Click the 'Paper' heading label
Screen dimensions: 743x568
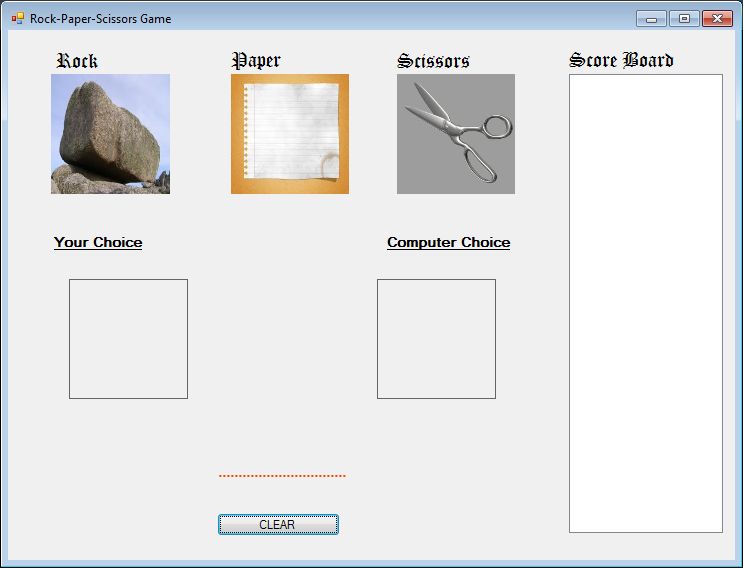pyautogui.click(x=256, y=61)
